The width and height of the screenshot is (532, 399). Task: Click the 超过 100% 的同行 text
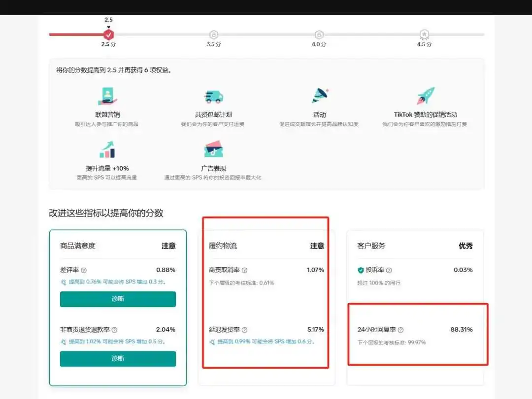379,283
